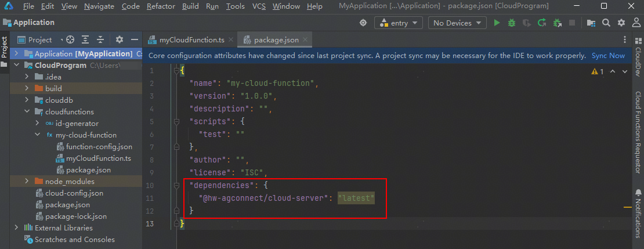
Task: Toggle the CloudDev side panel
Action: pos(638,58)
